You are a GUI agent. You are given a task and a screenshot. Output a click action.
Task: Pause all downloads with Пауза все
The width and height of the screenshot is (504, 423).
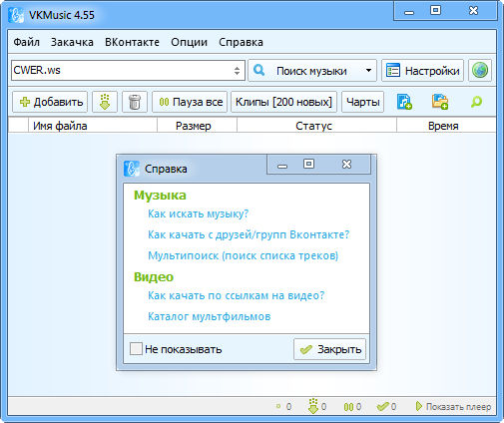tap(190, 102)
